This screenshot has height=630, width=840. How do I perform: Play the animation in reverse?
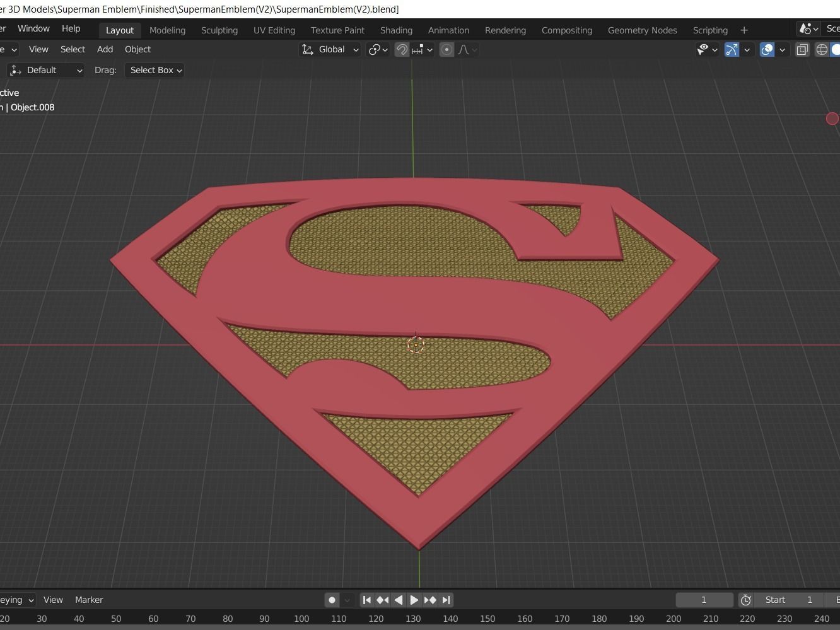pyautogui.click(x=399, y=600)
